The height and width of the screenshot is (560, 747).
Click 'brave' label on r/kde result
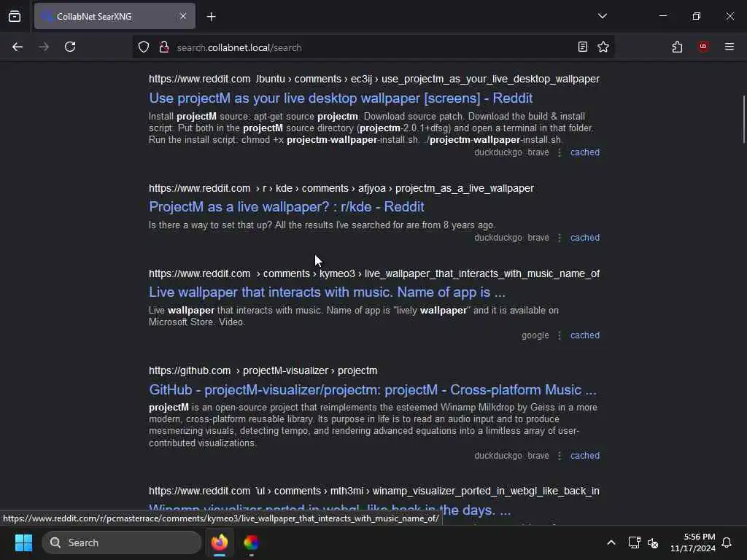click(538, 238)
